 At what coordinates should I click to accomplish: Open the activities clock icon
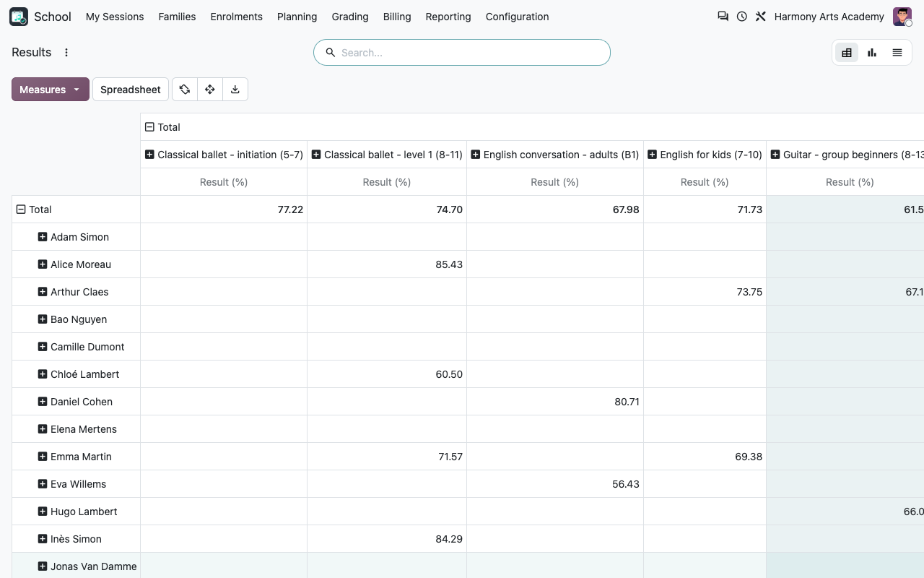[742, 17]
